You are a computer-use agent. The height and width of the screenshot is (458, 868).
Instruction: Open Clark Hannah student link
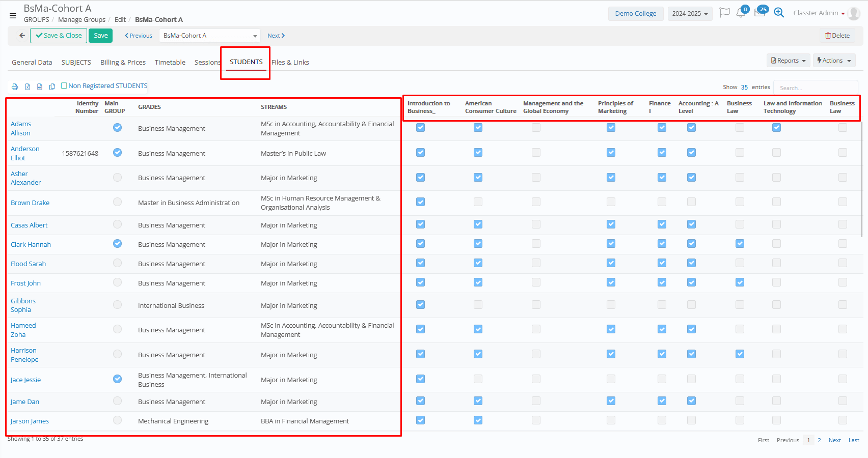pos(31,245)
